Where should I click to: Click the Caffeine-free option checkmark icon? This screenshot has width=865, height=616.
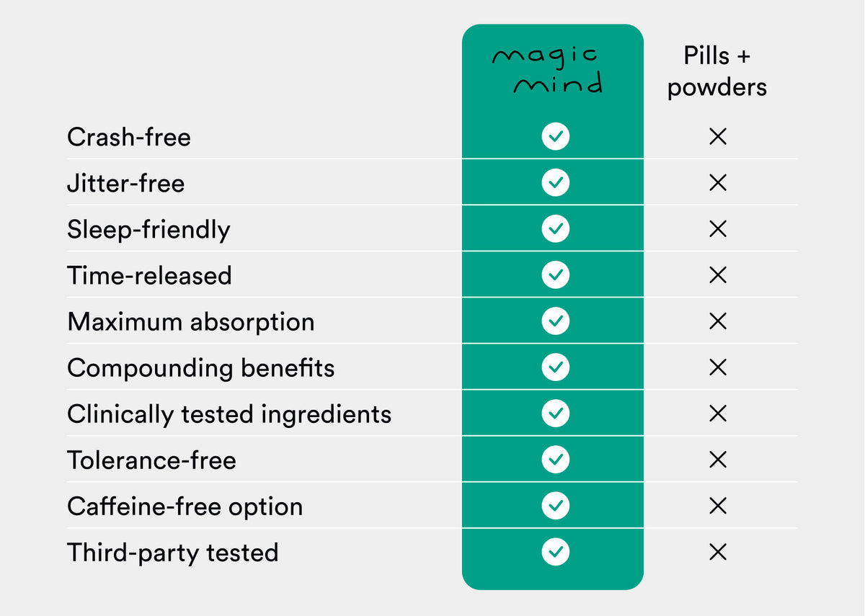point(555,506)
